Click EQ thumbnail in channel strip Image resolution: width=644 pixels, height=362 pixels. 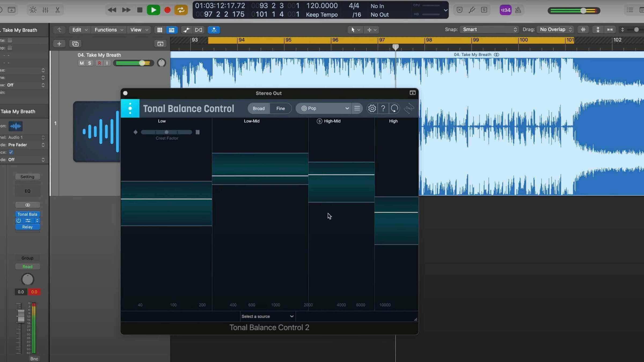coord(27,191)
